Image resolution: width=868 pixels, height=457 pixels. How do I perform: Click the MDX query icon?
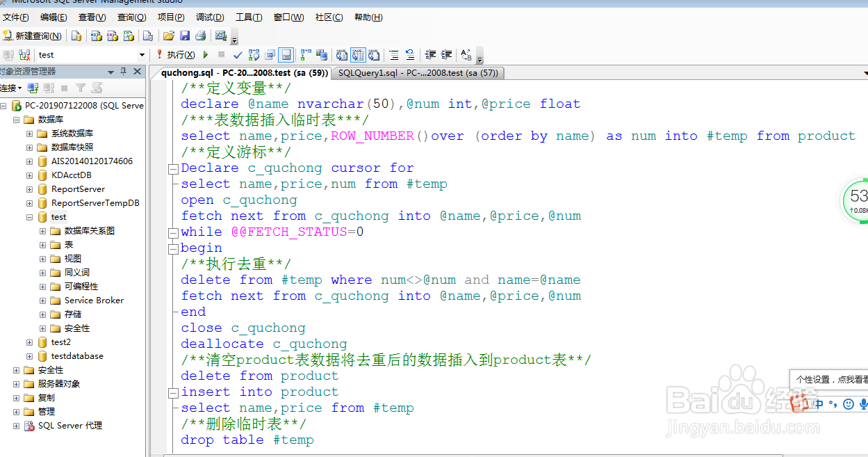96,35
